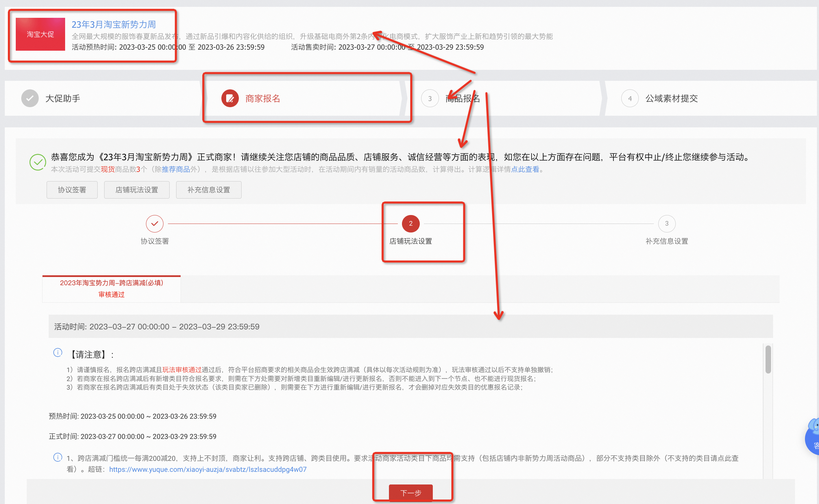Click the 店铺玩法设置 button

click(137, 190)
